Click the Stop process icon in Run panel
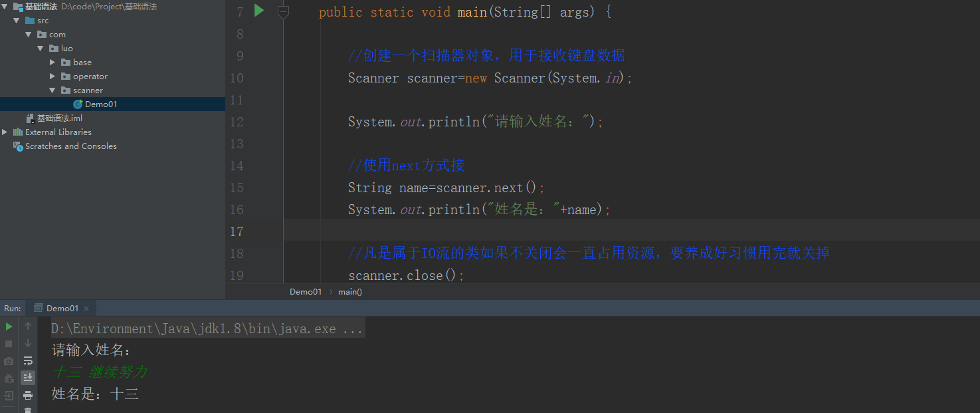Image resolution: width=980 pixels, height=413 pixels. pyautogui.click(x=9, y=344)
